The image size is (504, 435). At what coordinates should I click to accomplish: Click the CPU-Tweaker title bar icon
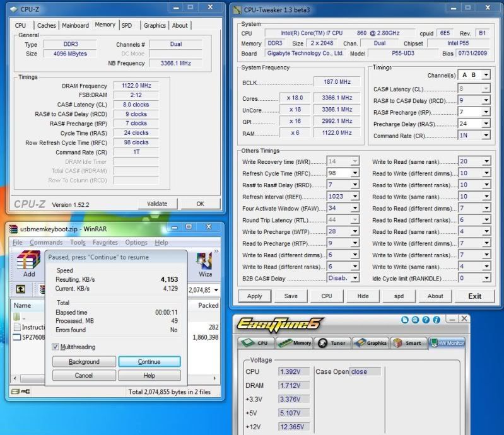[237, 10]
